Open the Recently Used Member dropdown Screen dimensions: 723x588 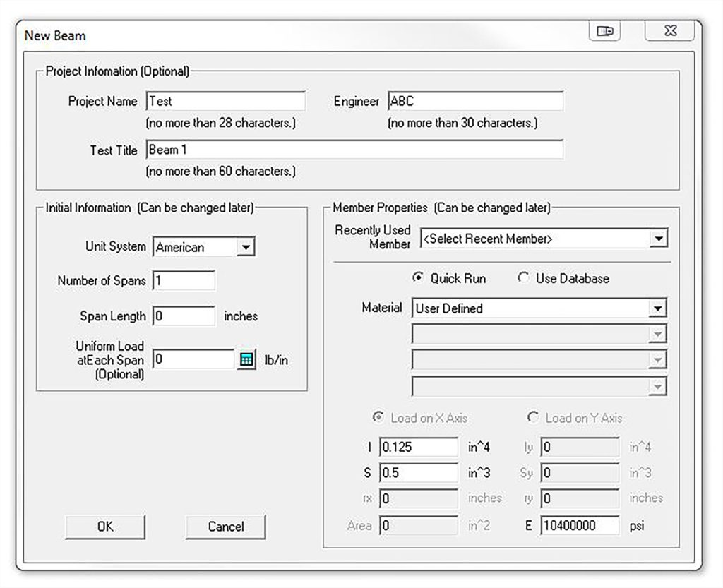[658, 239]
